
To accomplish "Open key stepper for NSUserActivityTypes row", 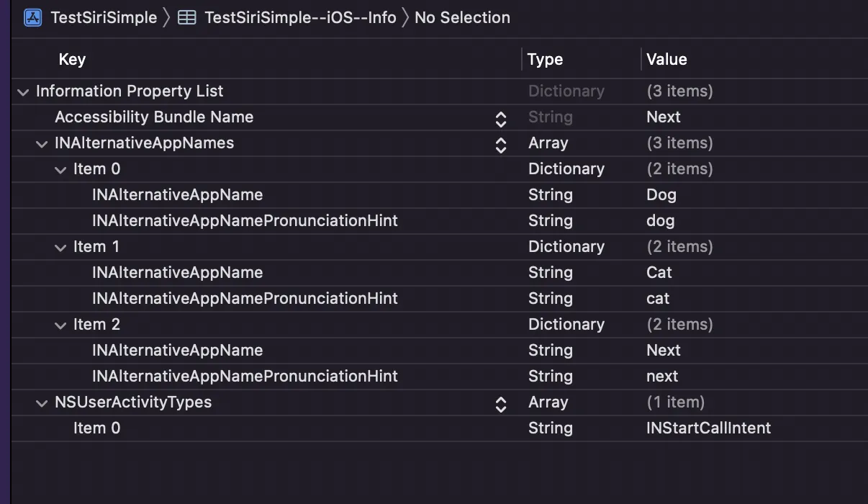I will [x=501, y=403].
